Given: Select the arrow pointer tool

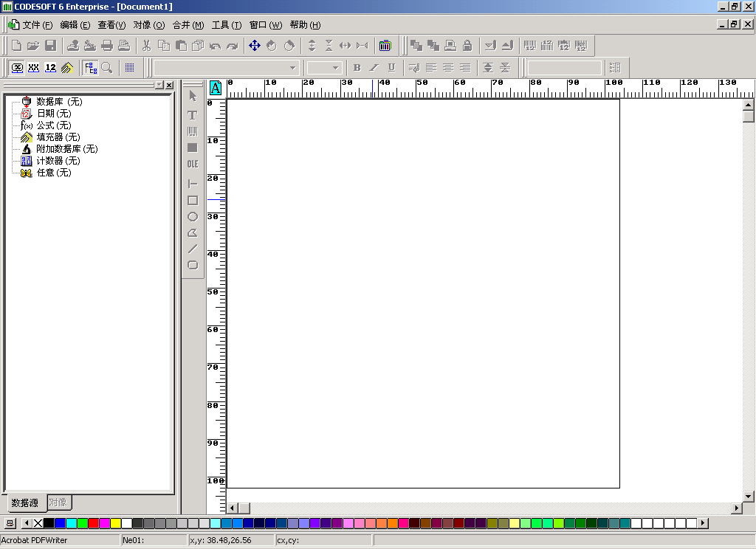Looking at the screenshot, I should 193,97.
